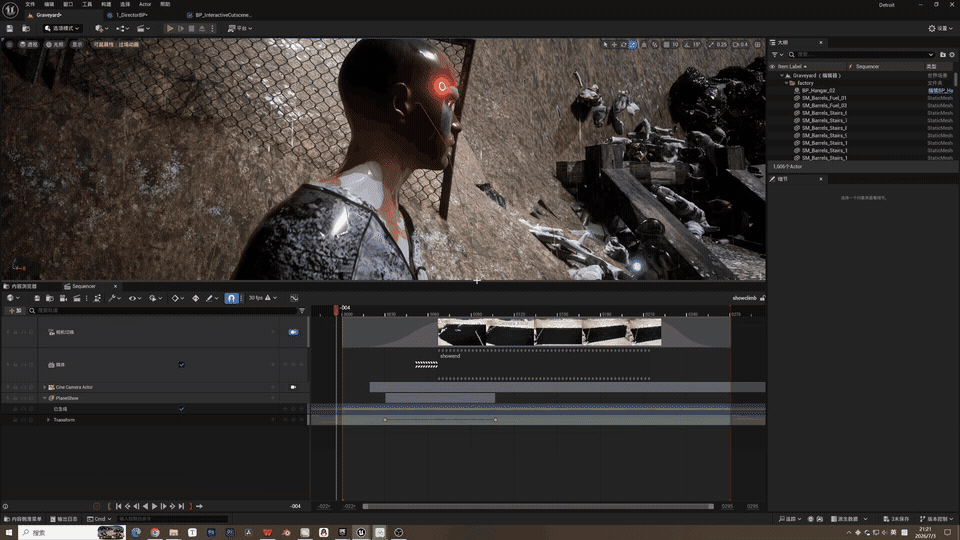Switch to Content Browser tab beside Sequencer
960x540 pixels.
pos(21,286)
